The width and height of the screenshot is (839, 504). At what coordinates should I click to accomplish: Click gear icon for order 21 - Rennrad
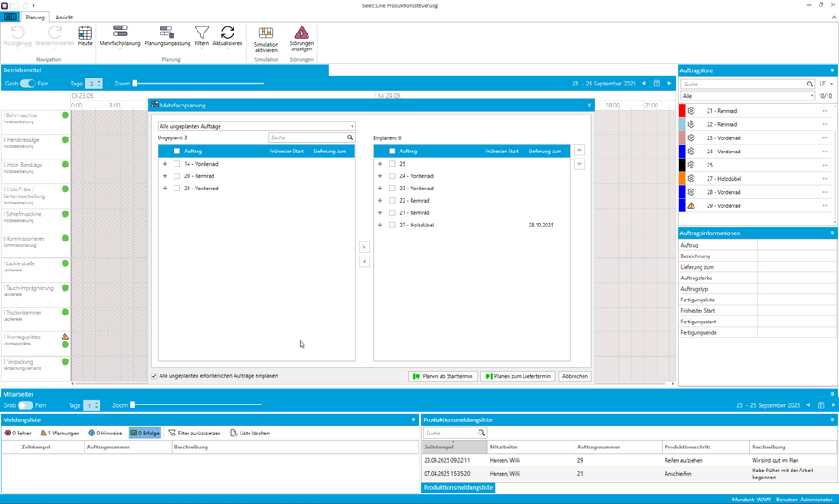692,111
